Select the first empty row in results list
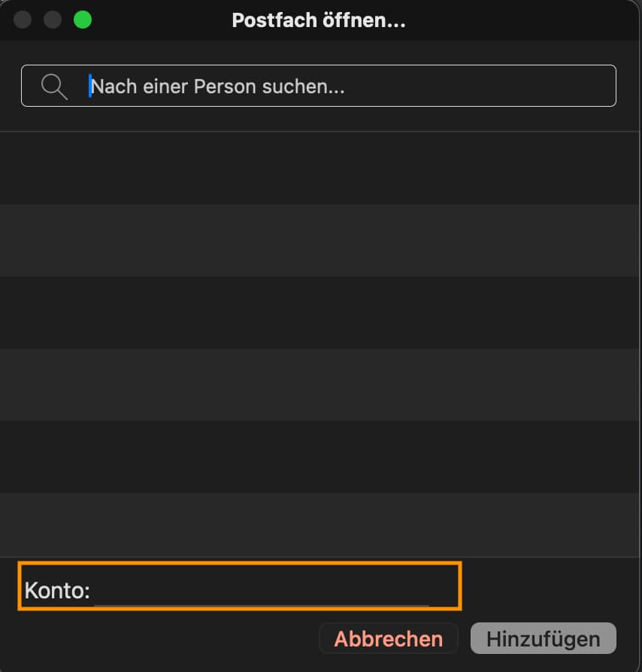The image size is (642, 672). pyautogui.click(x=321, y=168)
